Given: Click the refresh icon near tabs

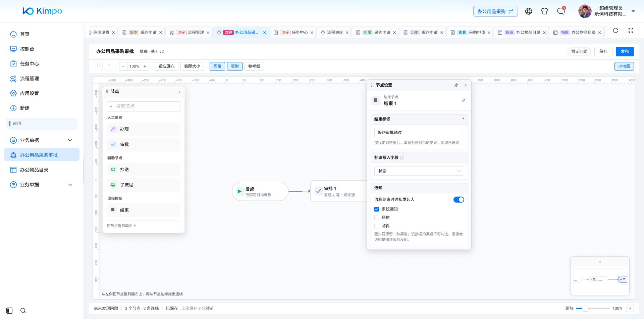Looking at the screenshot, I should tap(615, 31).
